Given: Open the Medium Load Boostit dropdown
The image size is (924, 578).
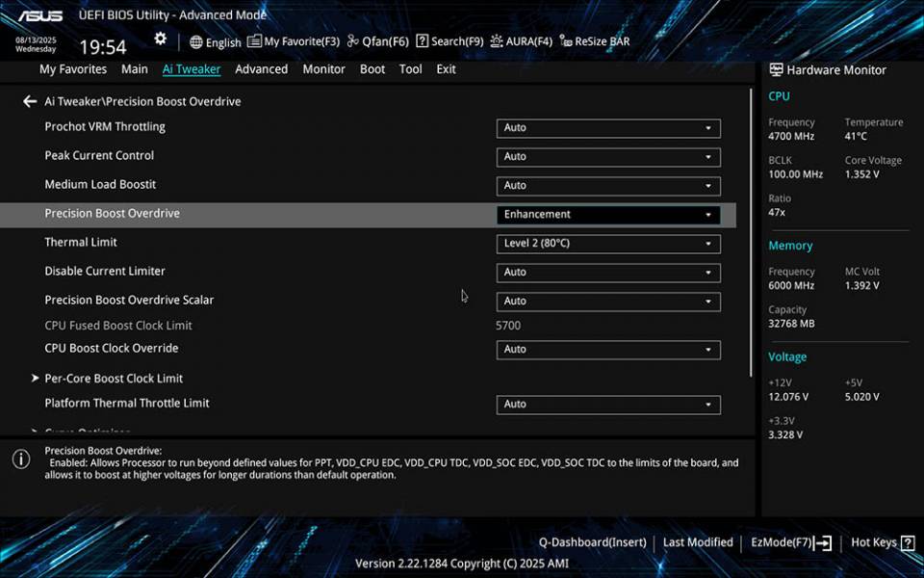Looking at the screenshot, I should click(x=609, y=185).
